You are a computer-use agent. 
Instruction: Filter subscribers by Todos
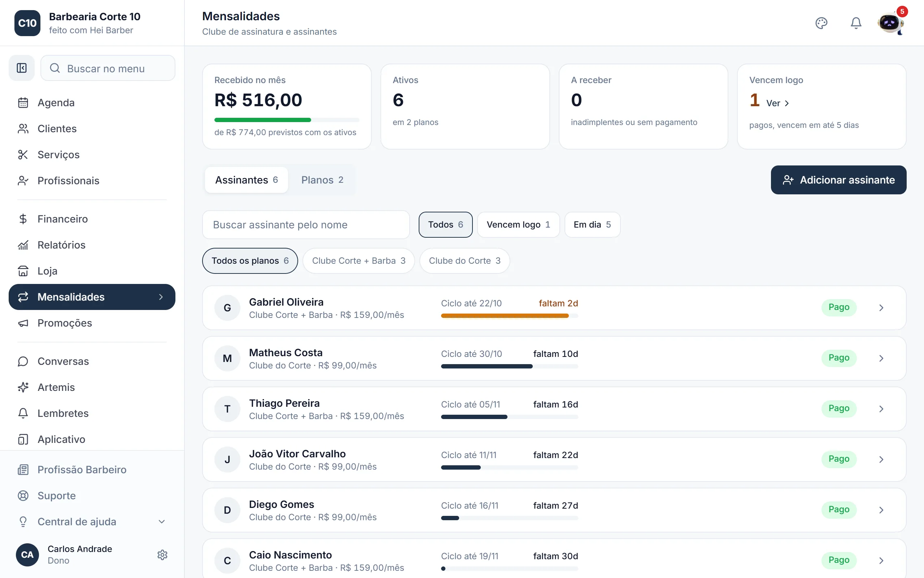tap(445, 224)
